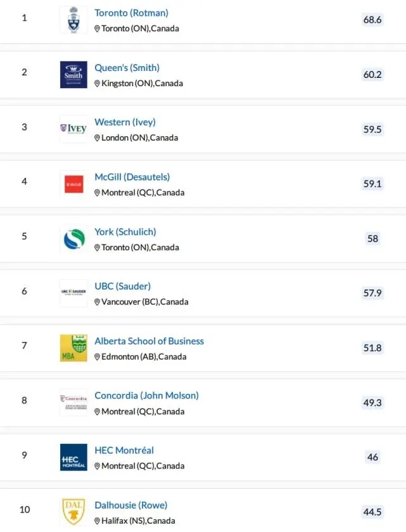Viewport: 406px width, 532px height.
Task: Open the McGill (Desautels) link
Action: click(x=132, y=177)
